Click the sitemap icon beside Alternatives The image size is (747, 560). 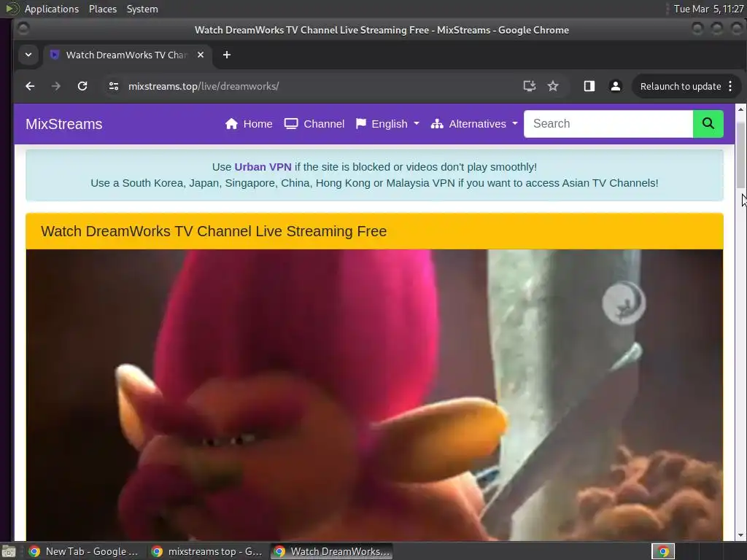[437, 124]
